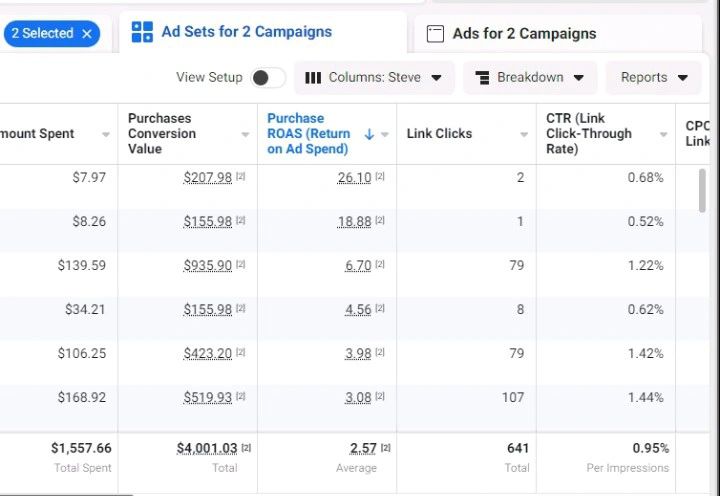Click the descending sort arrow on ROAS
This screenshot has height=496, width=720.
tap(369, 134)
